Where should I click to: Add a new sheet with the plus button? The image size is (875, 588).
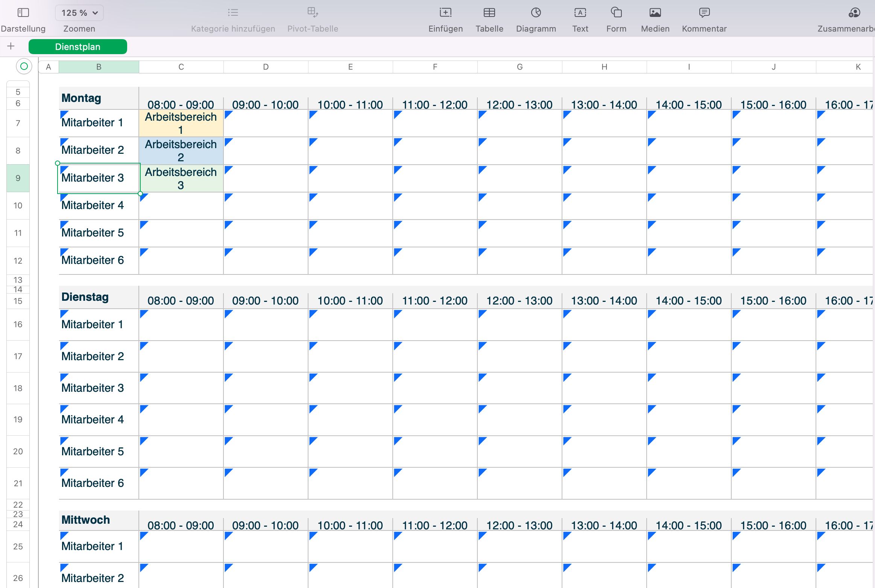11,46
